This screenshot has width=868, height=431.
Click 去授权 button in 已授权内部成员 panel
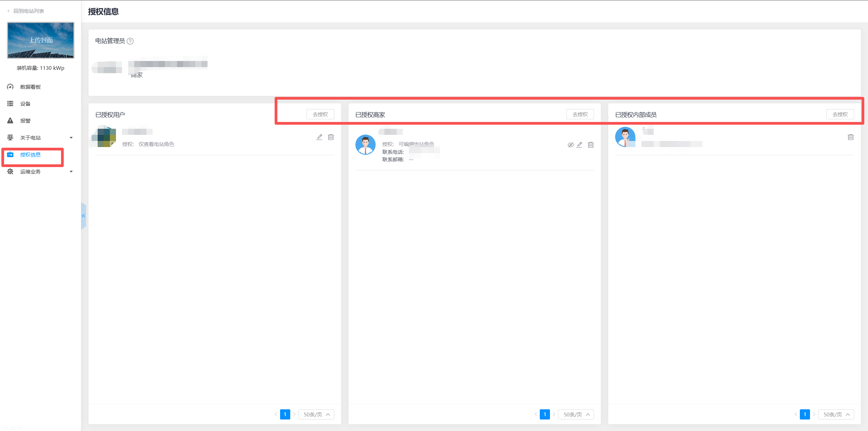(x=840, y=114)
